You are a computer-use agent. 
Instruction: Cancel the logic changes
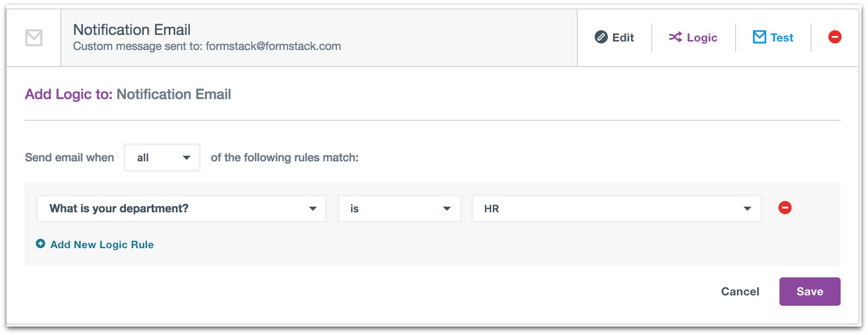pyautogui.click(x=739, y=291)
